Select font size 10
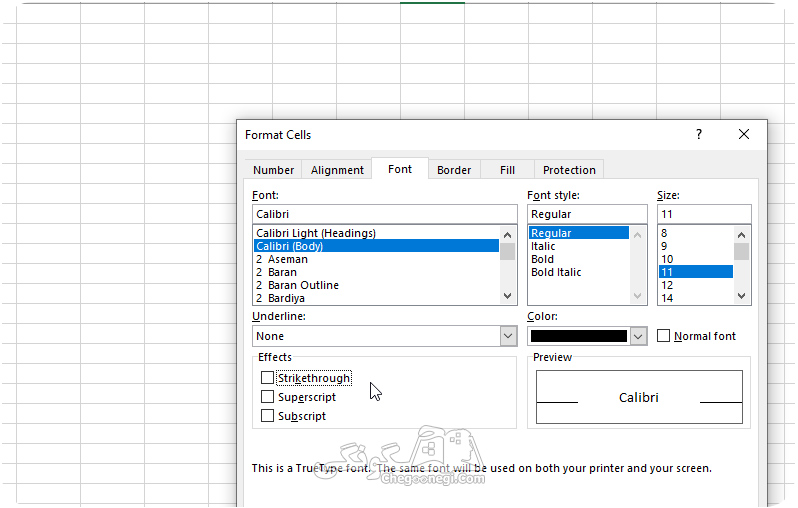 [x=696, y=259]
